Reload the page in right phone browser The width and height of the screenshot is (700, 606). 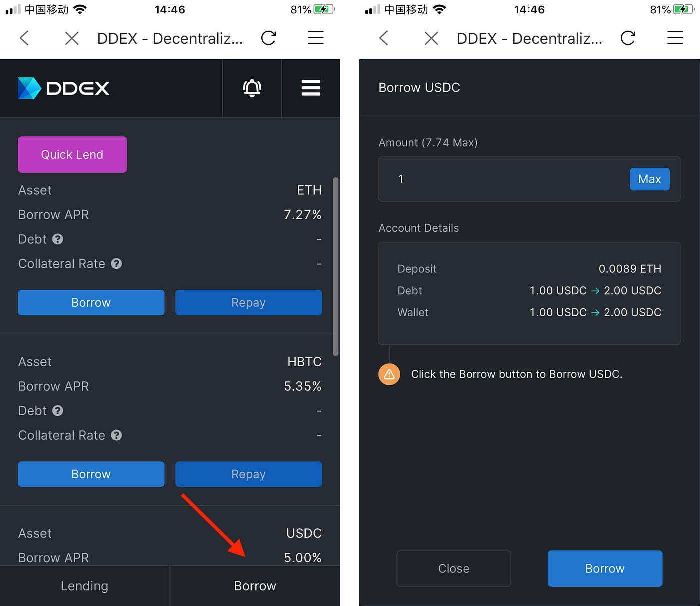coord(628,38)
